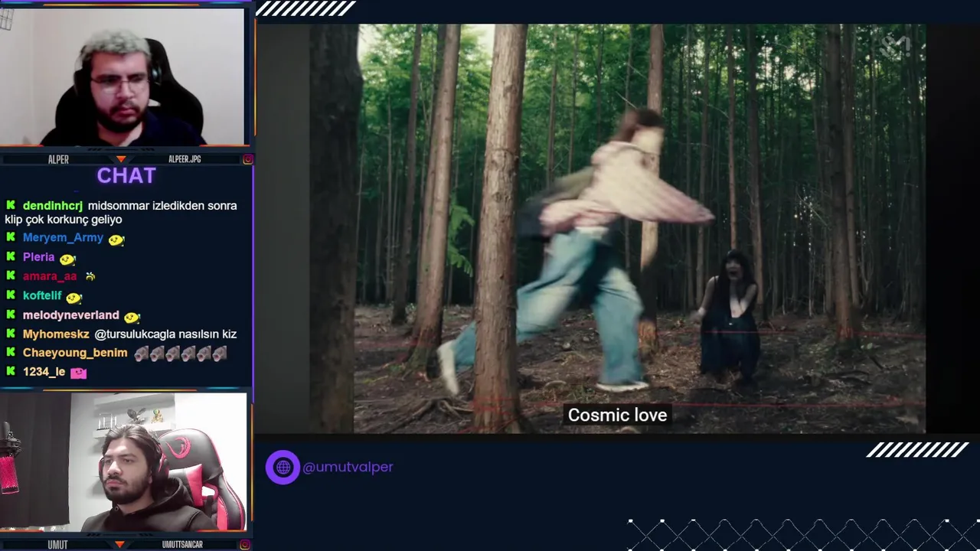Select the Pleria username in chat

39,257
